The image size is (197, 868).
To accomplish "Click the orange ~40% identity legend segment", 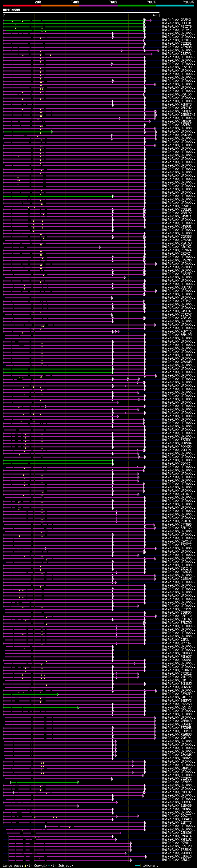I will [60, 6].
